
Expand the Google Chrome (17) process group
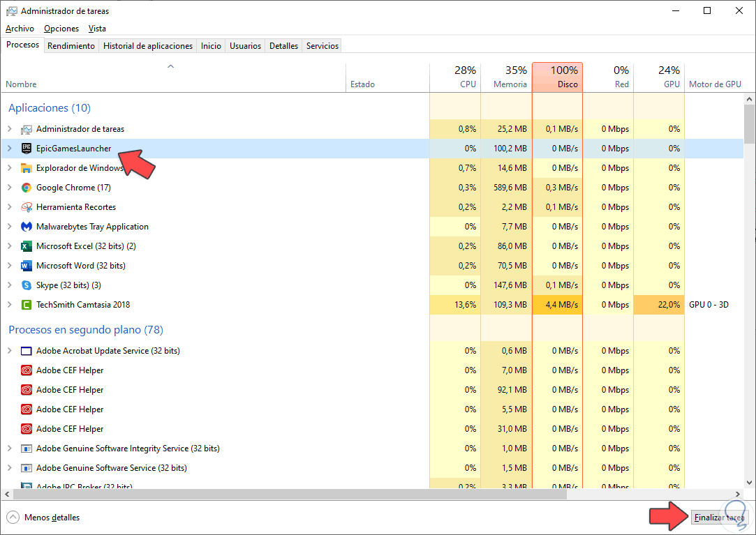click(x=10, y=188)
